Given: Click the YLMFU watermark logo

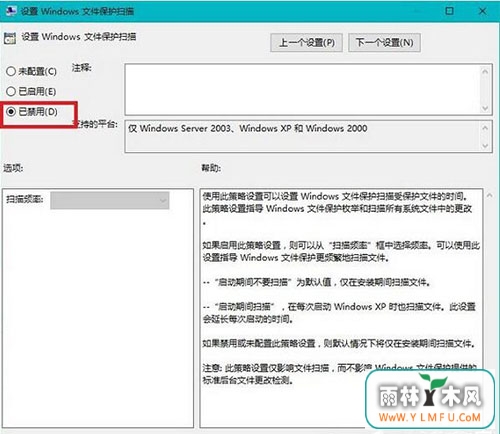Looking at the screenshot, I should pos(430,399).
